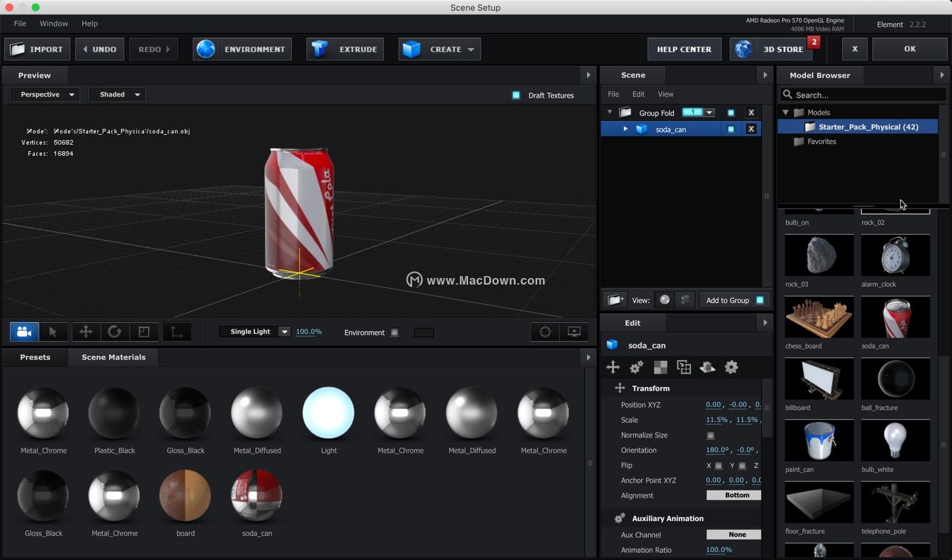The image size is (952, 560).
Task: Click the Undo button
Action: coord(99,49)
